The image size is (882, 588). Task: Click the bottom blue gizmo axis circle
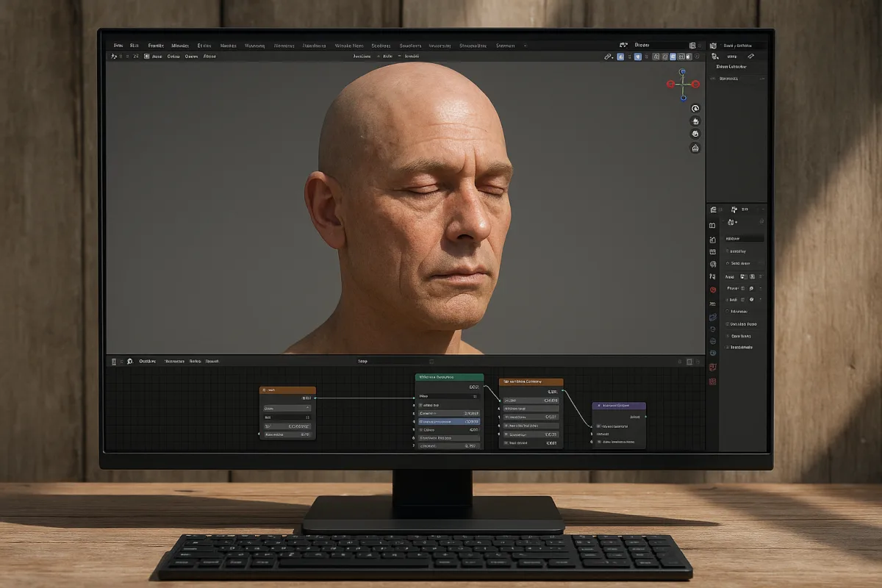[684, 98]
